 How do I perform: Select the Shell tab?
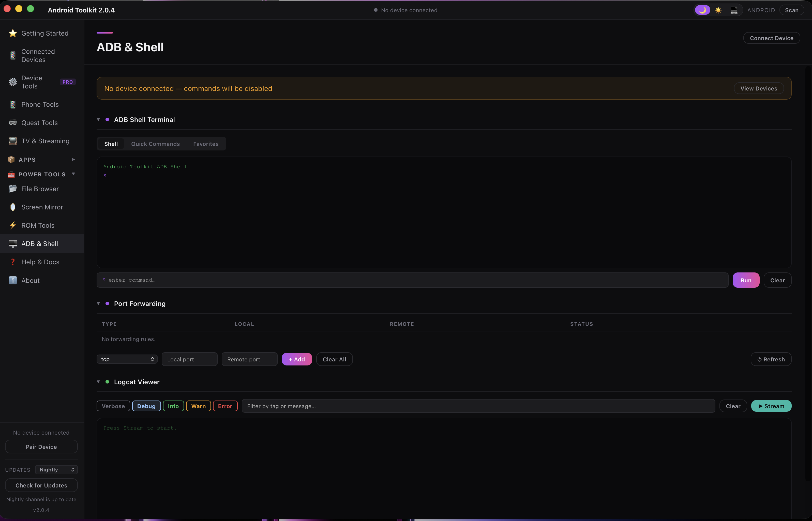point(111,144)
